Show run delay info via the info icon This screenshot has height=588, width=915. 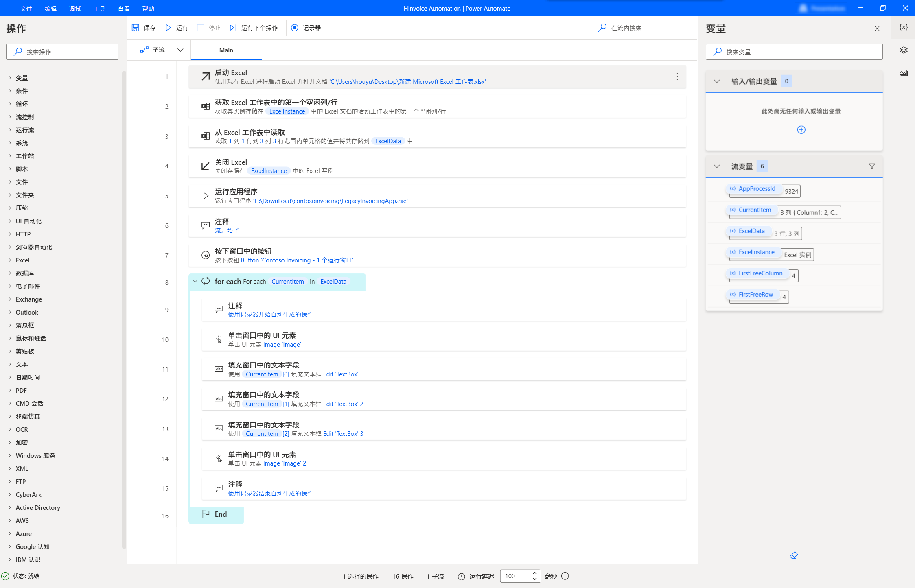click(565, 576)
